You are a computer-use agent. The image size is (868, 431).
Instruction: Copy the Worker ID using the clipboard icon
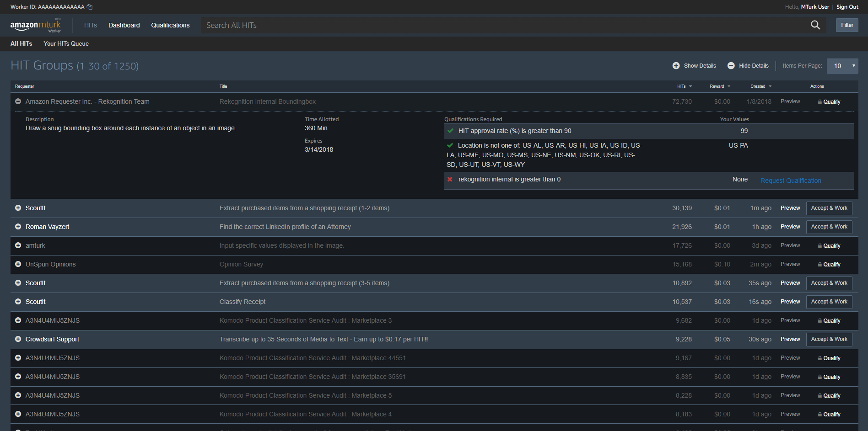pos(89,6)
